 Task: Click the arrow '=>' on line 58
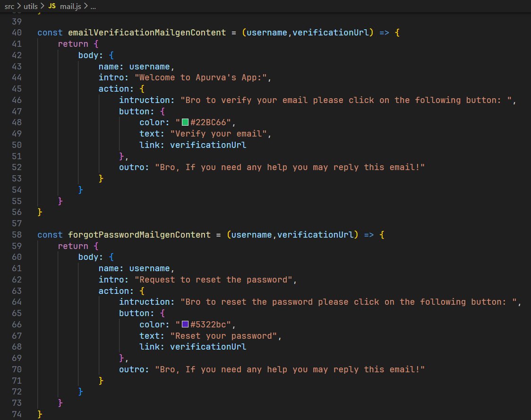click(369, 235)
